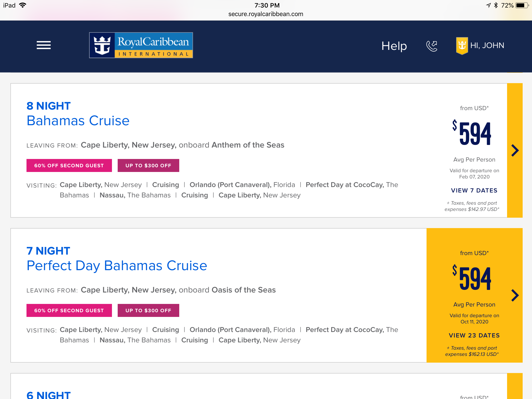Select the 8 Night Bahamas Cruise title

point(78,114)
